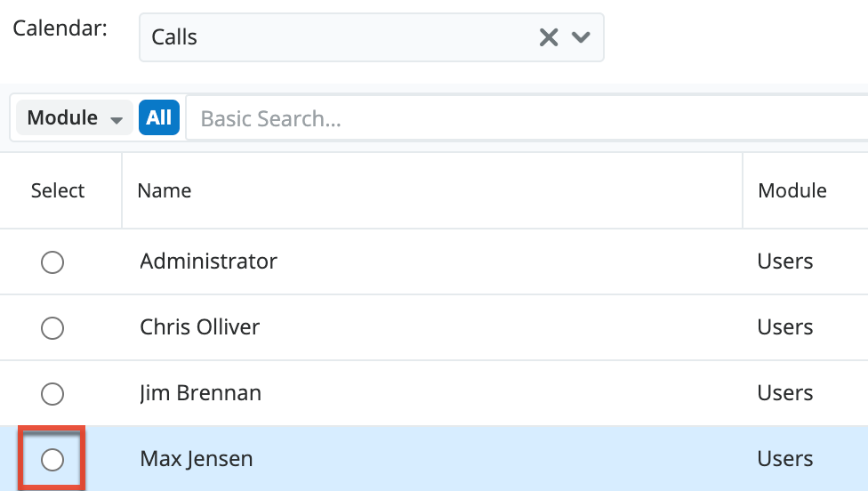868x491 pixels.
Task: Focus the Basic Search input field
Action: tap(525, 118)
